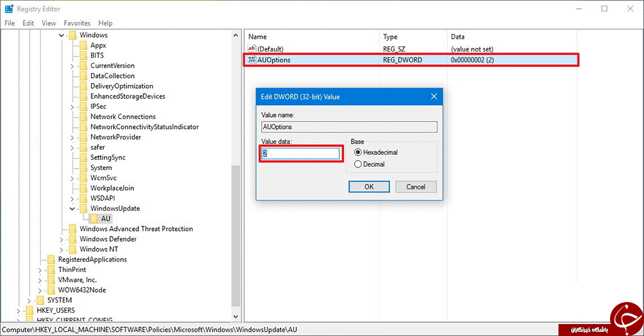Select the Hexadecimal base option
Screen dimensions: 644x336
[x=358, y=152]
